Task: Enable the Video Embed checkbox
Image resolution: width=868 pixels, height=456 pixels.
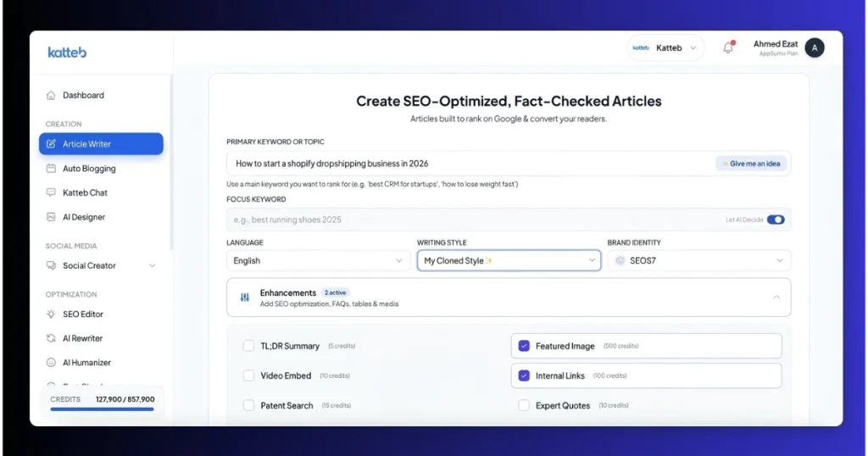Action: click(x=248, y=375)
